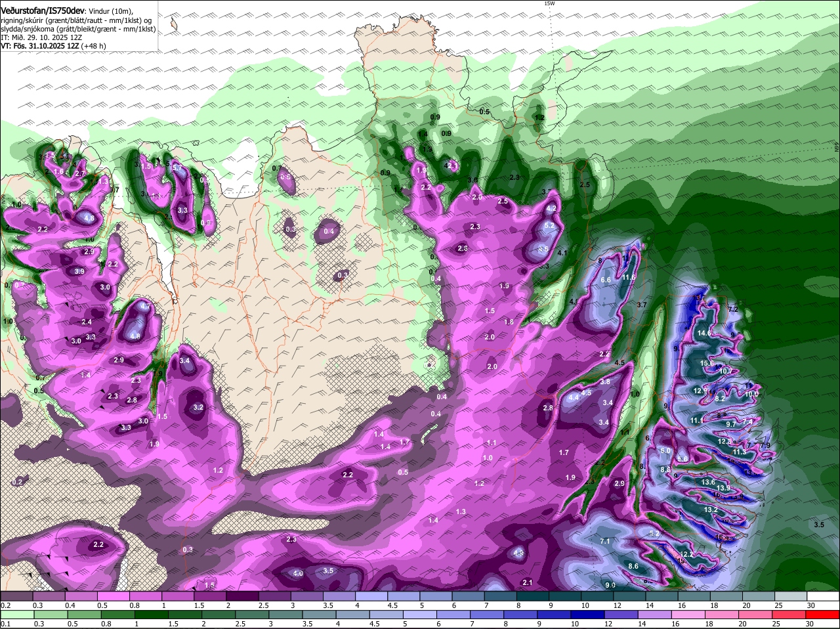Click the 2.6 value label
840x629 pixels.
[477, 197]
